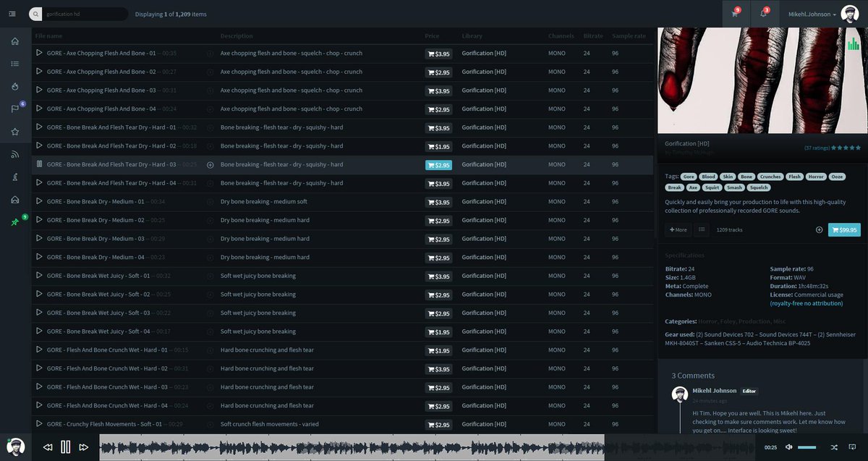The image size is (868, 461).
Task: Click the plus circle beside the $99.95 button
Action: click(x=819, y=230)
